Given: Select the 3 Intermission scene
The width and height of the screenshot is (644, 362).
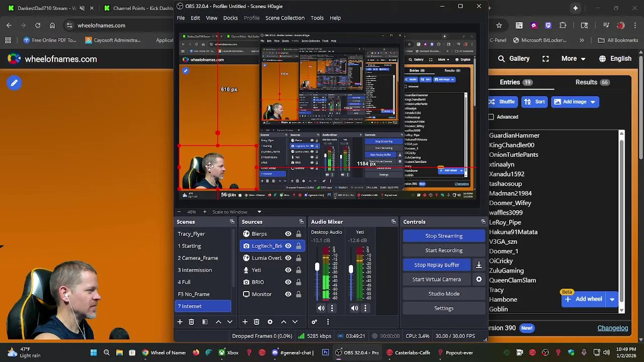Looking at the screenshot, I should point(203,270).
